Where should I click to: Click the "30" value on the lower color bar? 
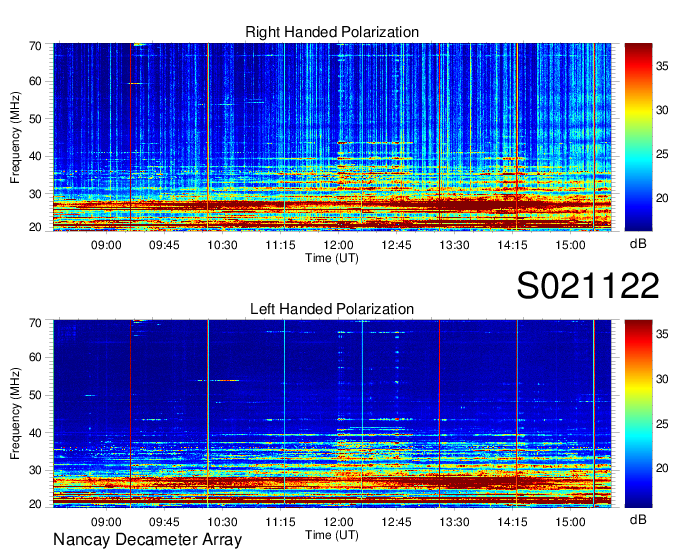(x=662, y=379)
